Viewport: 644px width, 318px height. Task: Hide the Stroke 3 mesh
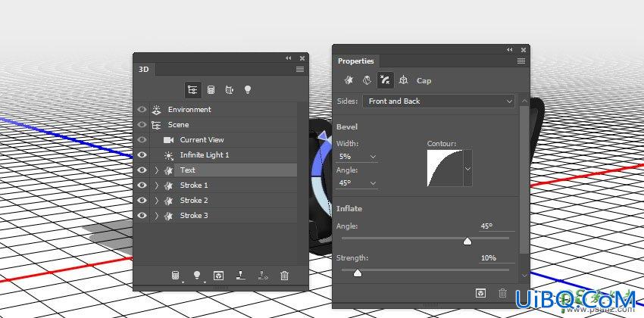pyautogui.click(x=142, y=216)
